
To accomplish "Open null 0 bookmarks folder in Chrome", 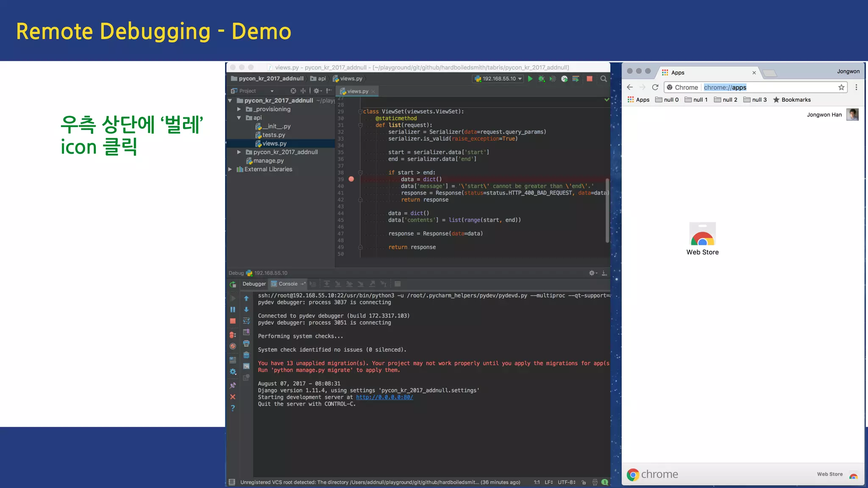I will pos(667,100).
